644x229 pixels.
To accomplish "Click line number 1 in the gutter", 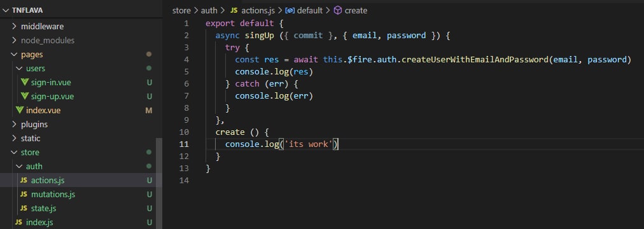I will click(187, 23).
